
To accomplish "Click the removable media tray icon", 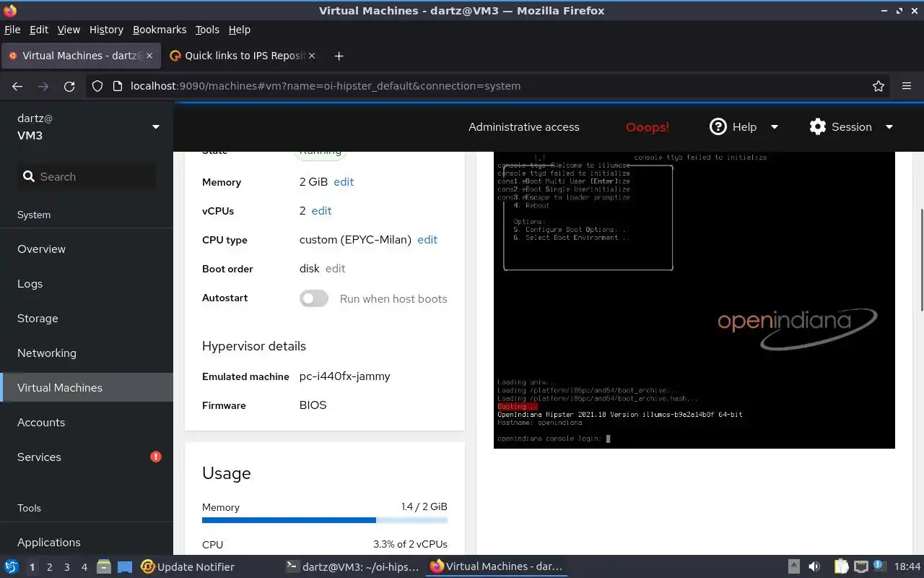I will pos(793,567).
